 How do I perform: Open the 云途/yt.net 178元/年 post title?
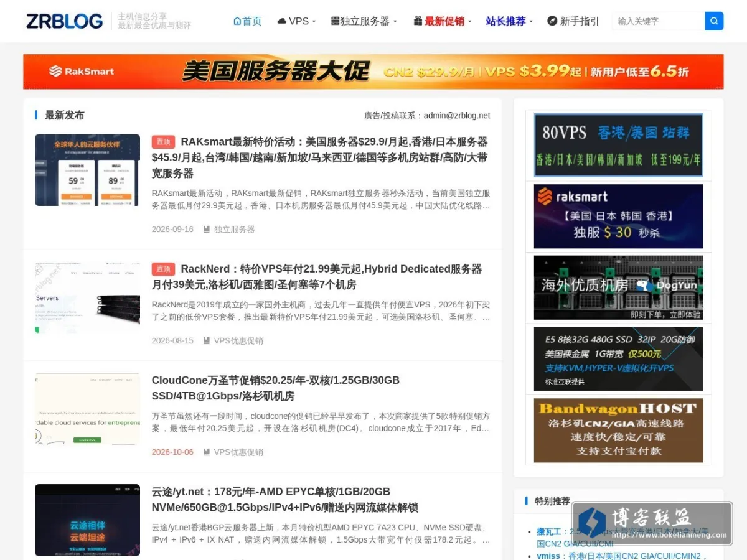[x=285, y=500]
